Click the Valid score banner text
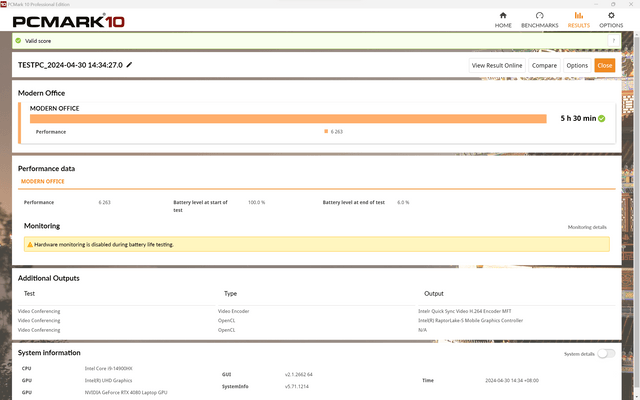This screenshot has width=640, height=400. [38, 41]
